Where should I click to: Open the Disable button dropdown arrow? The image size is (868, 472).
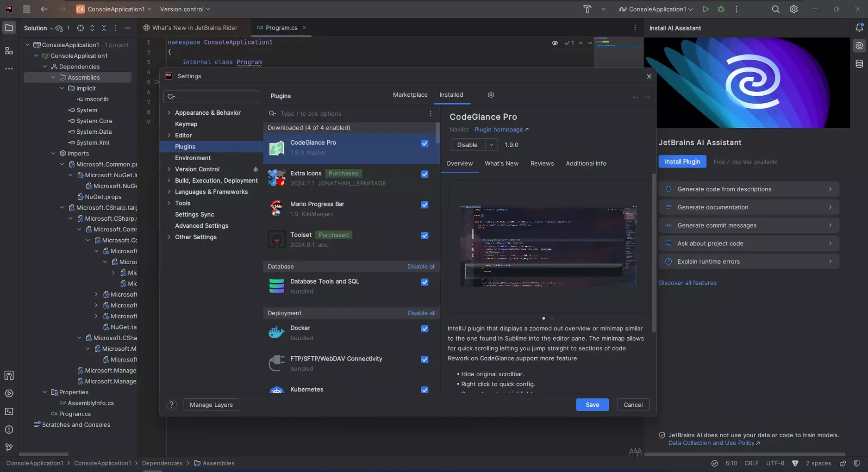pyautogui.click(x=491, y=145)
